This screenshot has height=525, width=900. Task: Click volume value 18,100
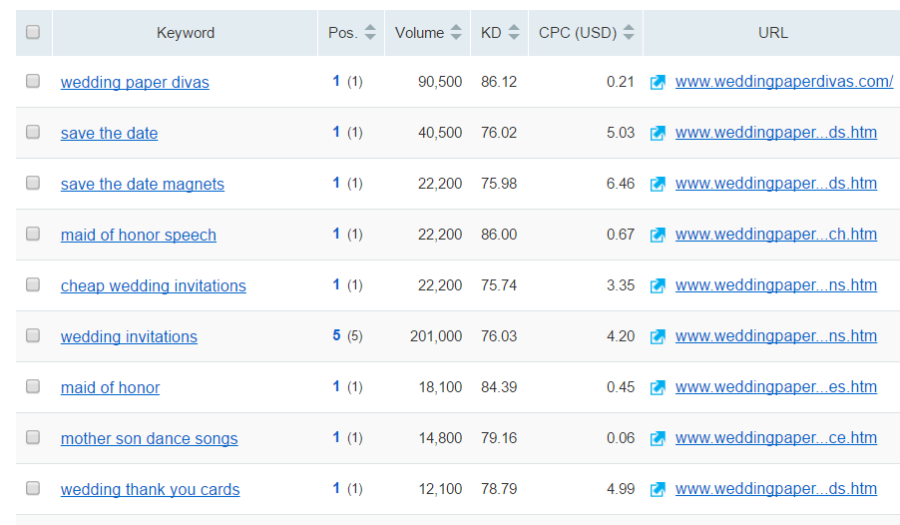[x=440, y=387]
